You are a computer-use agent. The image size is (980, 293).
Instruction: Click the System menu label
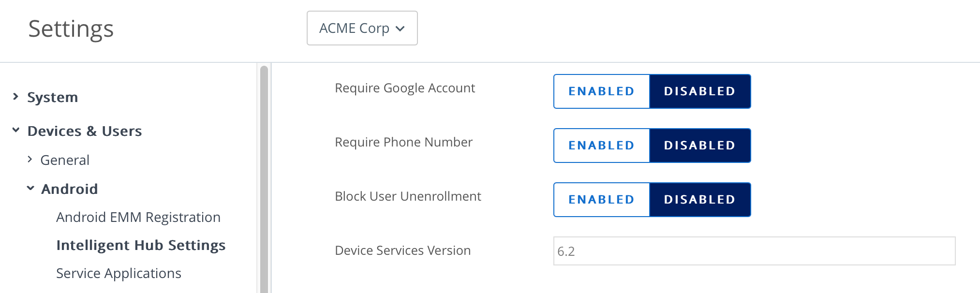click(x=53, y=97)
